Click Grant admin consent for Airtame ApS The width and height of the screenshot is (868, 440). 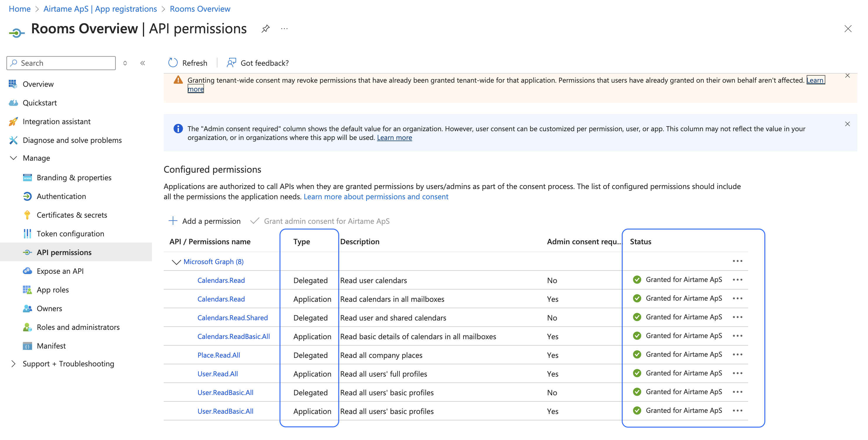(320, 221)
